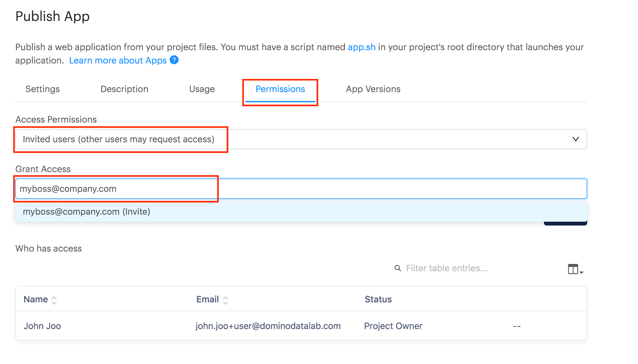The width and height of the screenshot is (638, 364).
Task: Expand the Access Permissions dropdown arrow
Action: [x=575, y=139]
